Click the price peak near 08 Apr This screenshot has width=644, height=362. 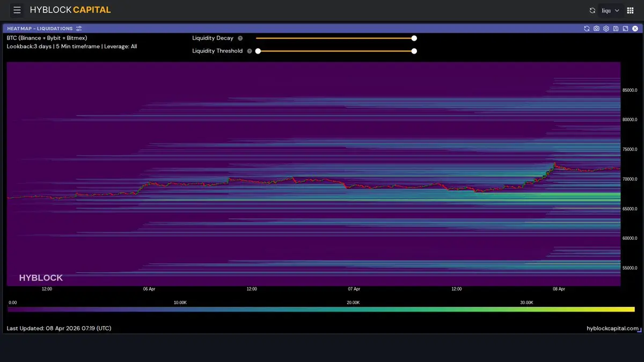[554, 164]
